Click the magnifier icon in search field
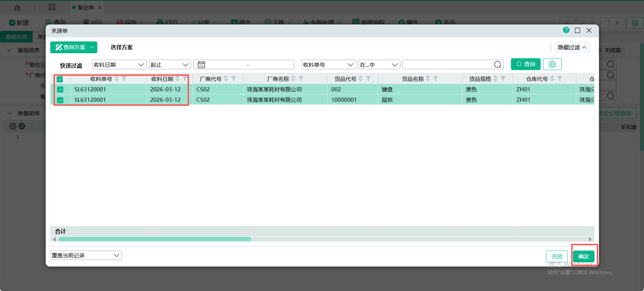Viewport: 644px width, 291px height. 497,65
